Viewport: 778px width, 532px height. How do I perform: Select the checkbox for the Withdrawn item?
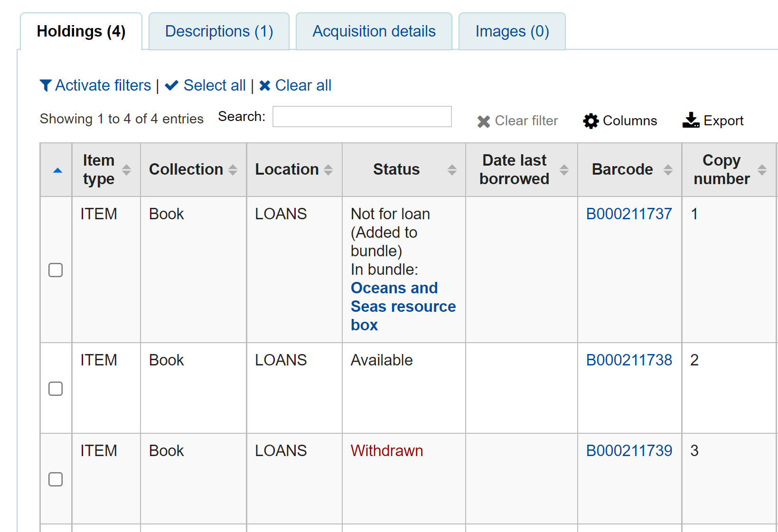[56, 479]
